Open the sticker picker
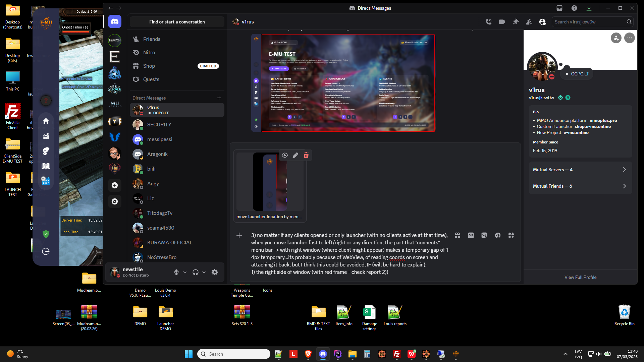The image size is (644, 362). 484,235
